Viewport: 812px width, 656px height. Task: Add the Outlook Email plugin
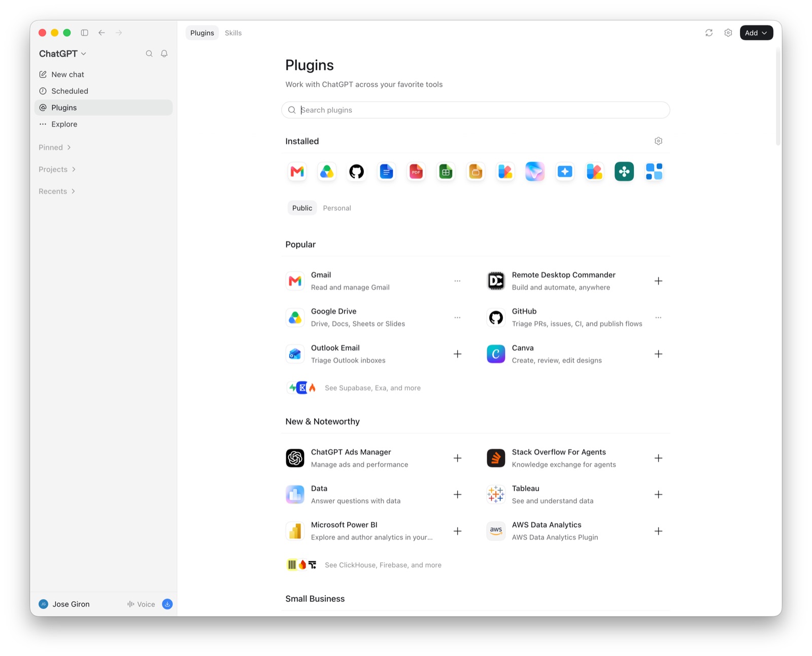click(457, 354)
